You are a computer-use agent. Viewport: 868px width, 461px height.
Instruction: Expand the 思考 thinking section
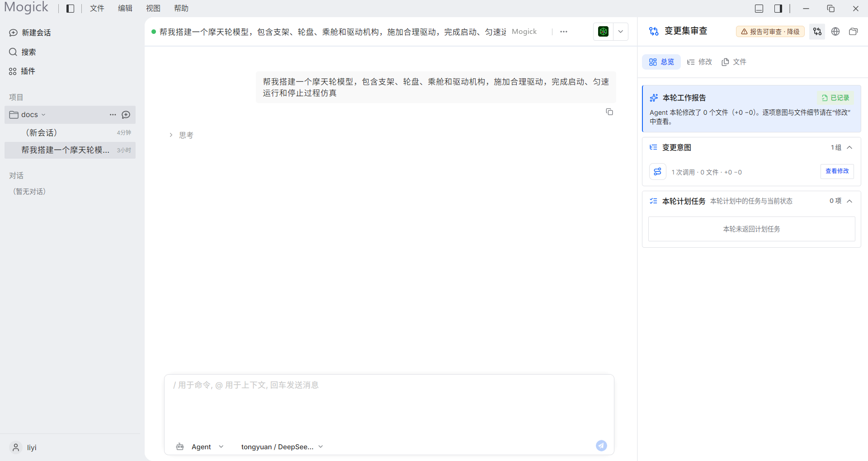click(181, 135)
